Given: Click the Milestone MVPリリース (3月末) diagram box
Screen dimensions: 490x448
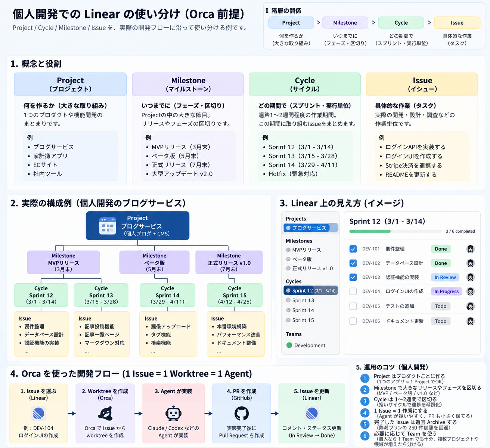Looking at the screenshot, I should point(63,262).
